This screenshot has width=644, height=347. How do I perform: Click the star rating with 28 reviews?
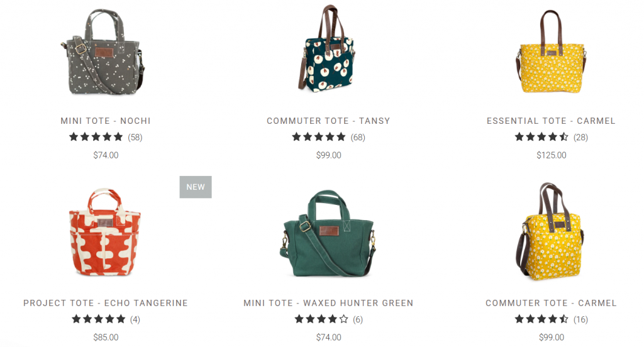551,137
